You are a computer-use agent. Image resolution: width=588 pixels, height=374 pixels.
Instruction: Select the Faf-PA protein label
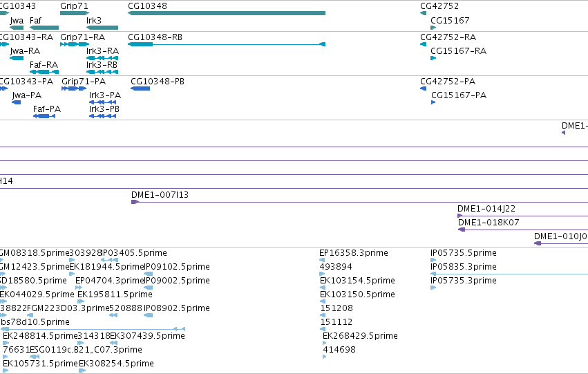click(x=47, y=109)
